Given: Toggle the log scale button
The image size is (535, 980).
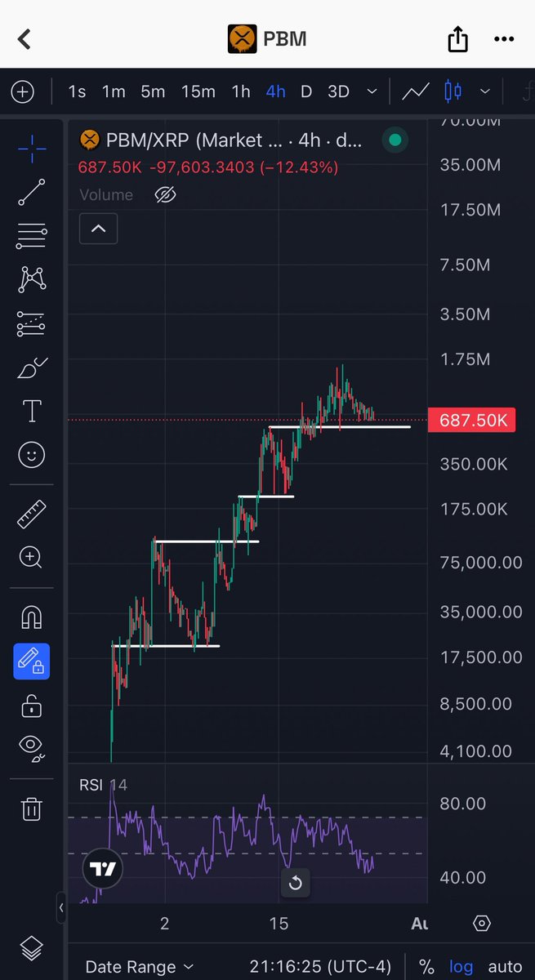Looking at the screenshot, I should [461, 967].
